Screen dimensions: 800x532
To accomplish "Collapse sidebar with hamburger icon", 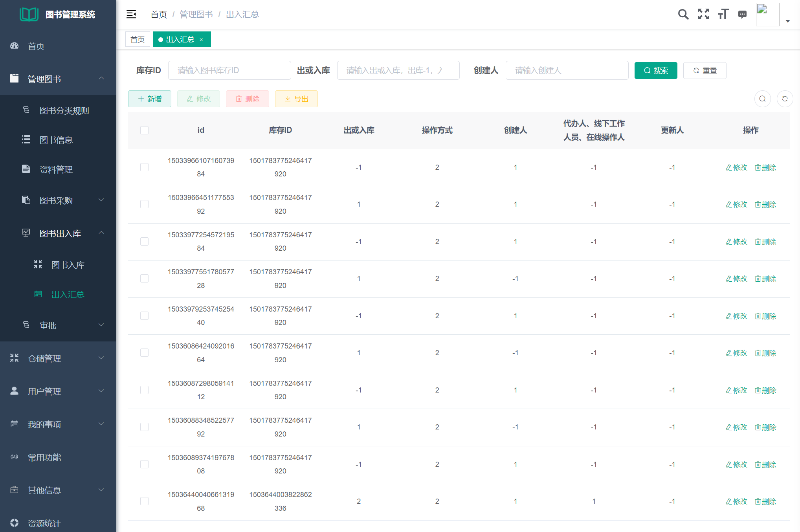I will click(131, 15).
